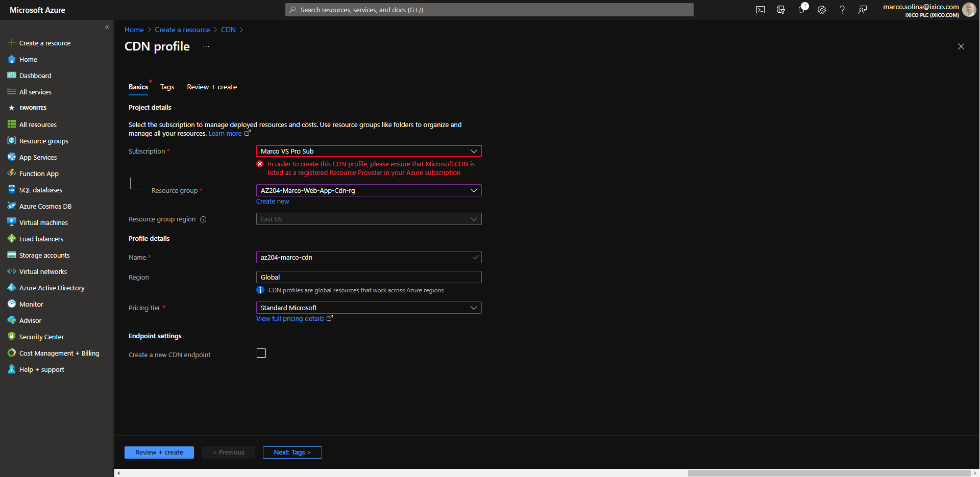This screenshot has height=477, width=980.
Task: Click the Microsoft Azure logo text
Action: [37, 10]
